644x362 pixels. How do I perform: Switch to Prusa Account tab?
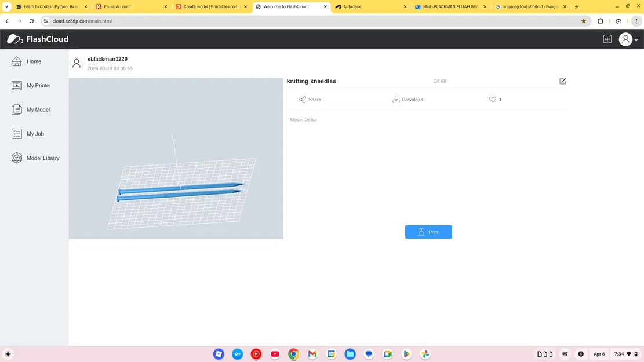click(x=132, y=6)
